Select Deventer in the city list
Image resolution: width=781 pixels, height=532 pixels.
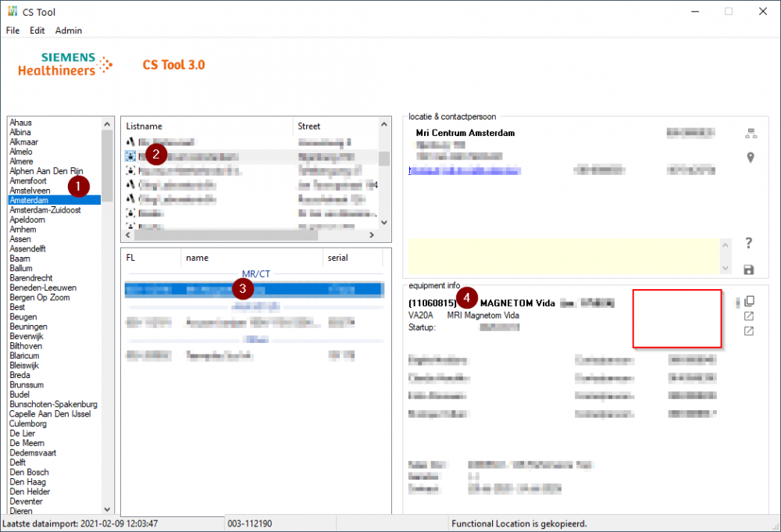(x=26, y=501)
